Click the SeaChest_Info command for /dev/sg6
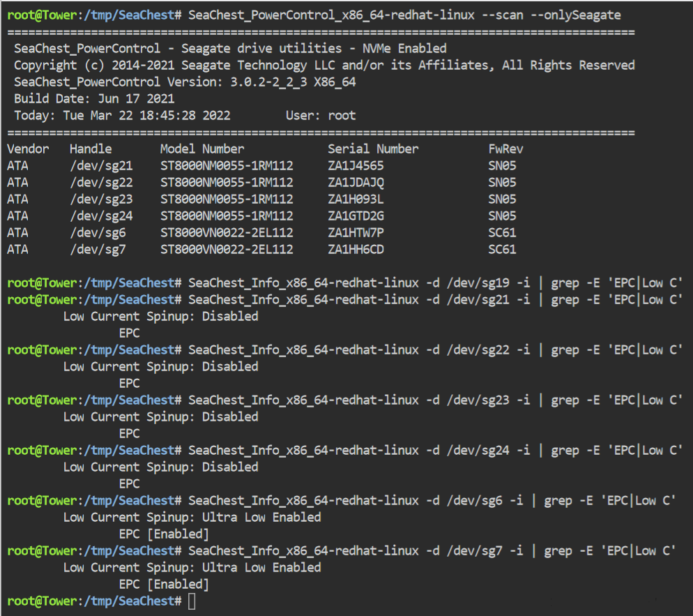The image size is (693, 616). pyautogui.click(x=432, y=501)
